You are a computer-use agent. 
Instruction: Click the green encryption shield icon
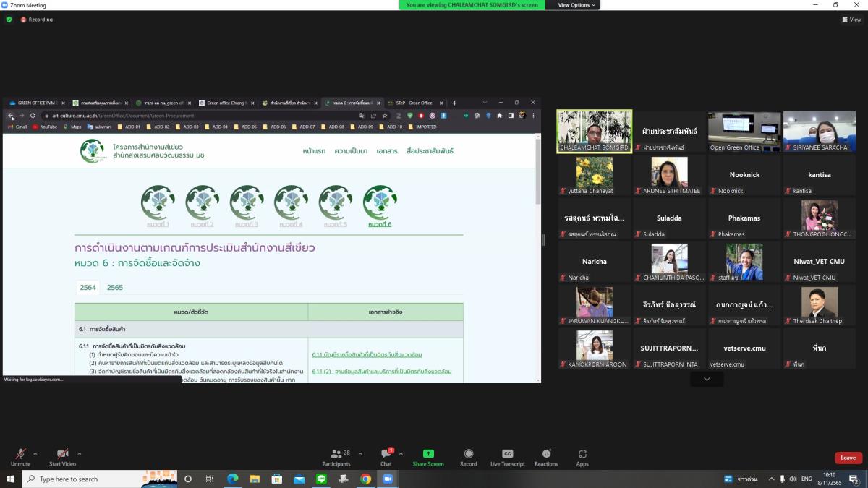pos(9,20)
